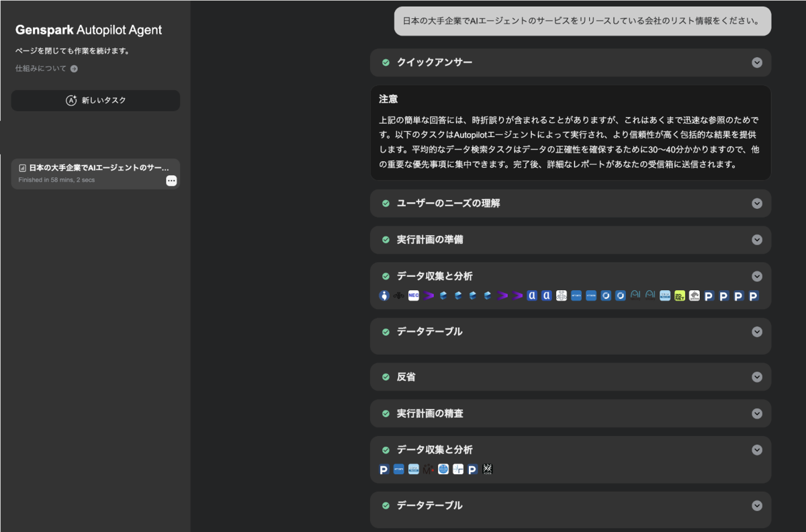Click the user query bubble about AIエージェント companies
The height and width of the screenshot is (532, 806).
[582, 21]
